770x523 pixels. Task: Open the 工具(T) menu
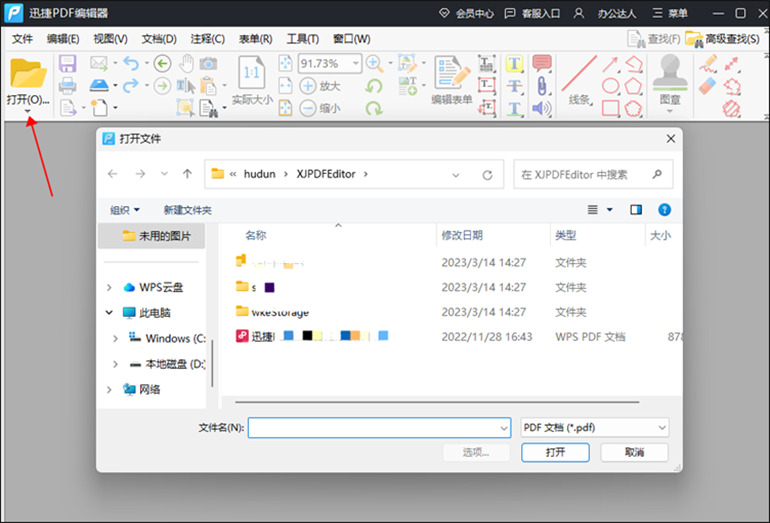click(x=303, y=39)
